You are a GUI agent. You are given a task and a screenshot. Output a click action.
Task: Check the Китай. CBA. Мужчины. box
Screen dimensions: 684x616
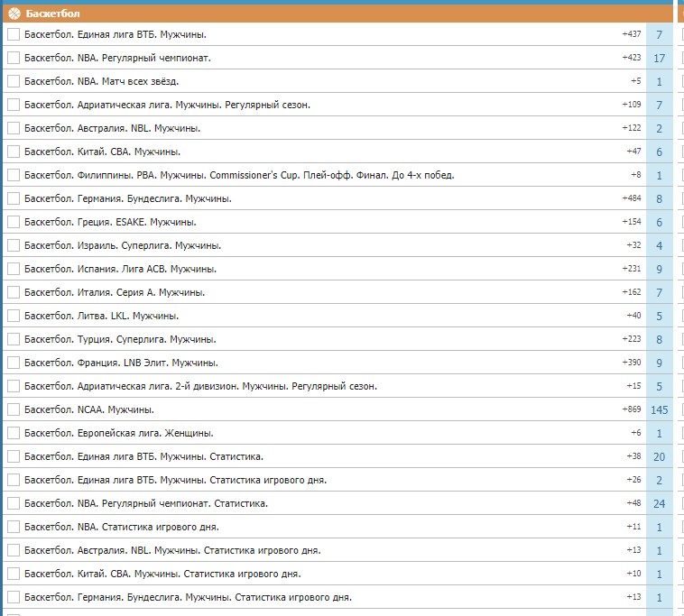point(14,152)
